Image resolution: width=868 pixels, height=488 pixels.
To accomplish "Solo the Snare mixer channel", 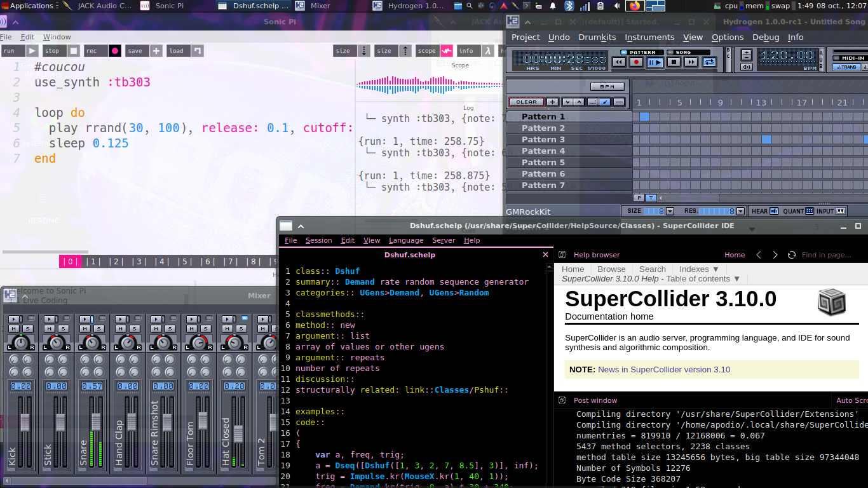I will point(99,329).
